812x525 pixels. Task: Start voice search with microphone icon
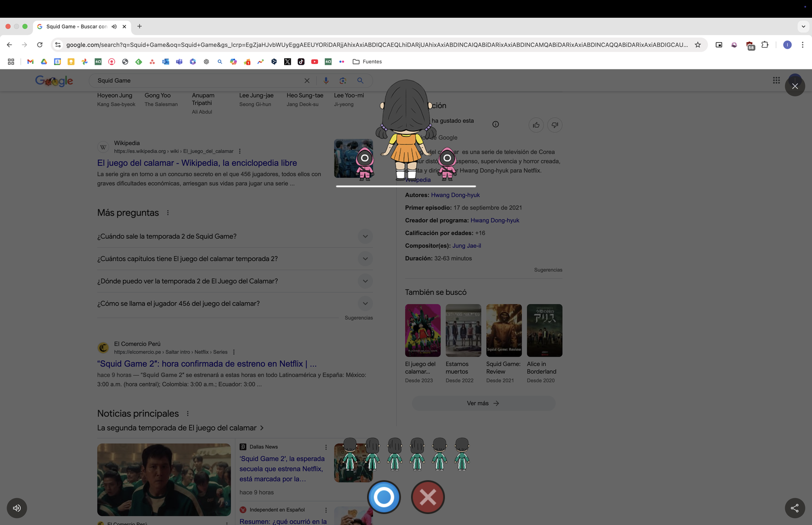point(326,81)
